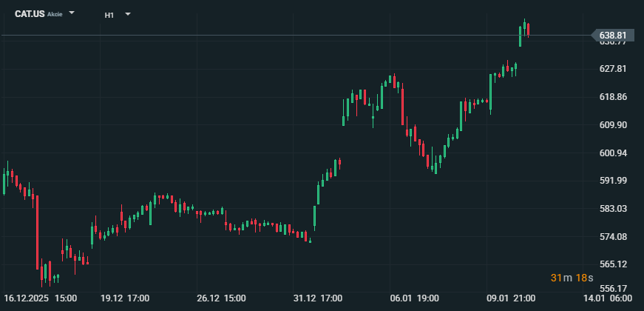
Task: Click the 600.94 price scale value
Action: click(612, 153)
